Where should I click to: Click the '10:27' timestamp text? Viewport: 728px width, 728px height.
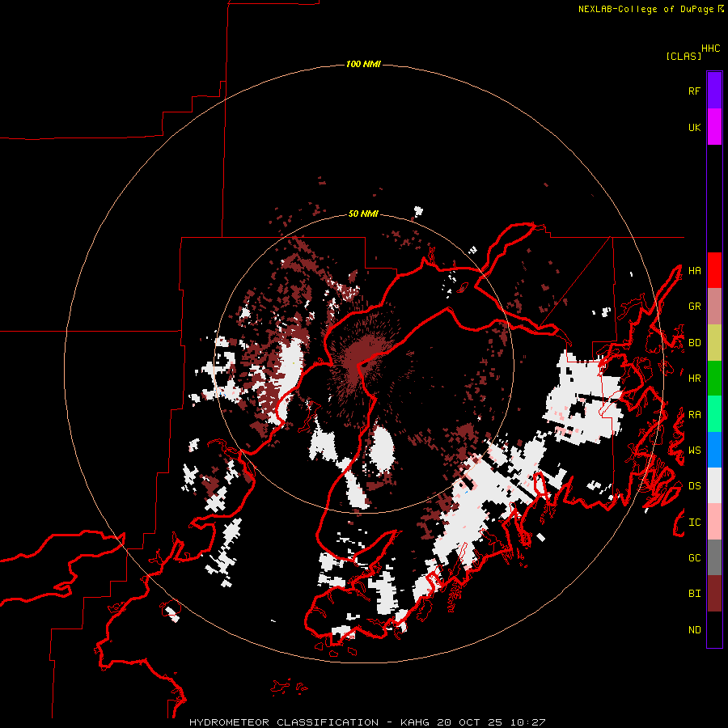click(x=527, y=722)
